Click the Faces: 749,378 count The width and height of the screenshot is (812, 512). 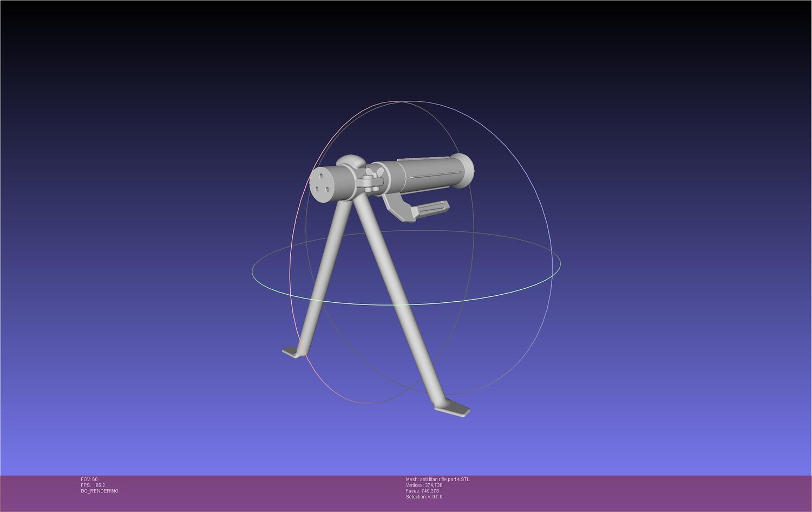(422, 491)
